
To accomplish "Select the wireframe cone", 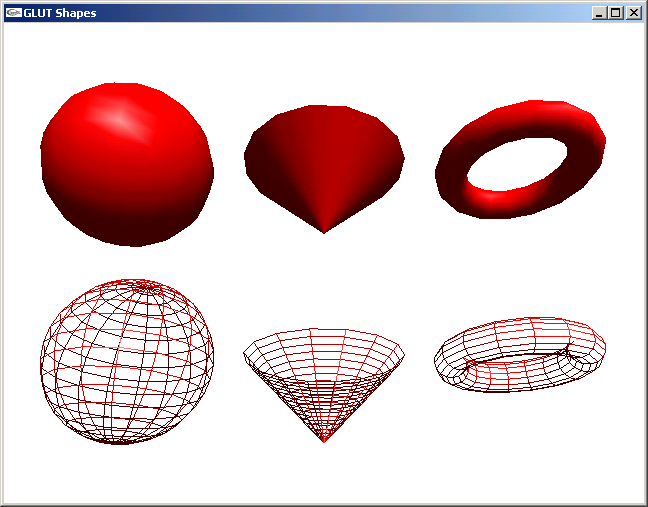I will click(324, 385).
